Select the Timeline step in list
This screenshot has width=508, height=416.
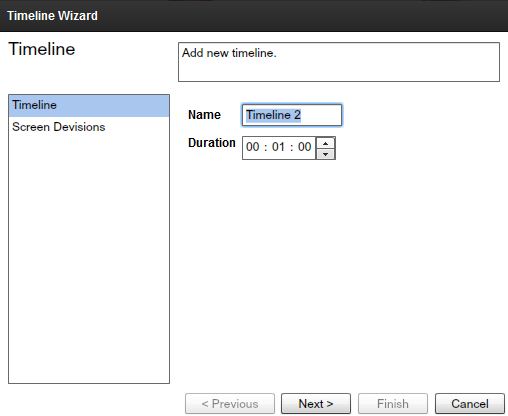89,105
